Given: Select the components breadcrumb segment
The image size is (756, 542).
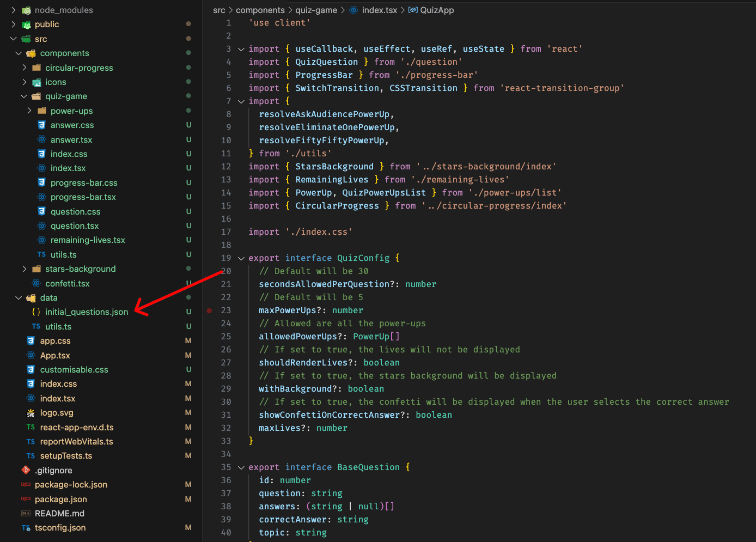Looking at the screenshot, I should (x=260, y=10).
